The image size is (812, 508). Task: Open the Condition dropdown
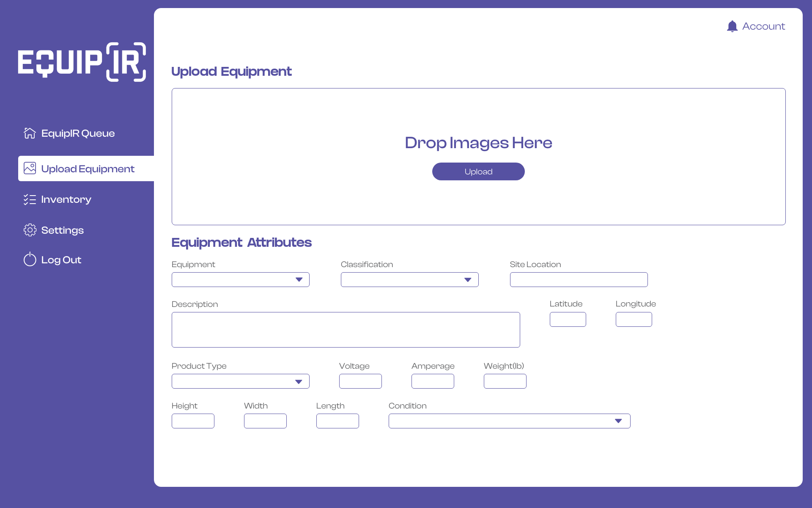(509, 421)
